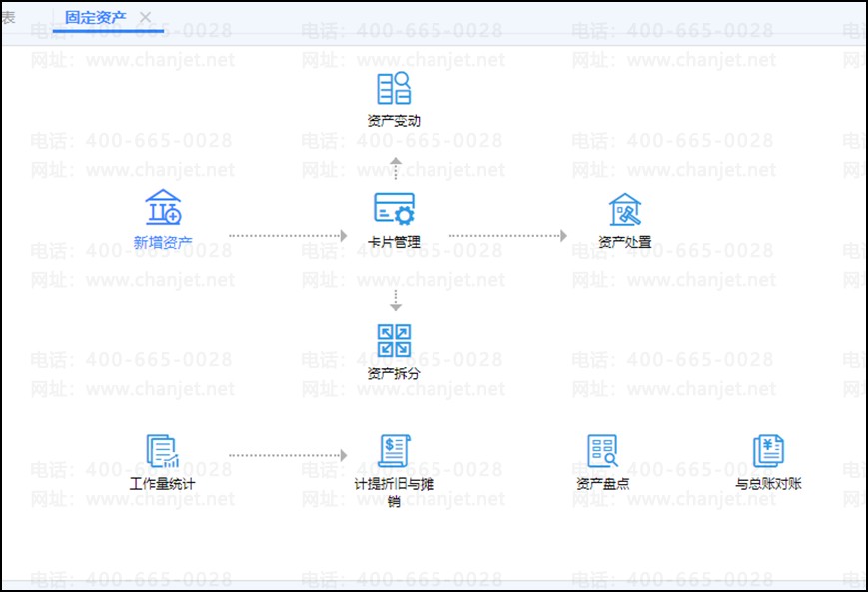Open 与总账对账 ledger icon
Screen dimensions: 868x592
coord(768,451)
